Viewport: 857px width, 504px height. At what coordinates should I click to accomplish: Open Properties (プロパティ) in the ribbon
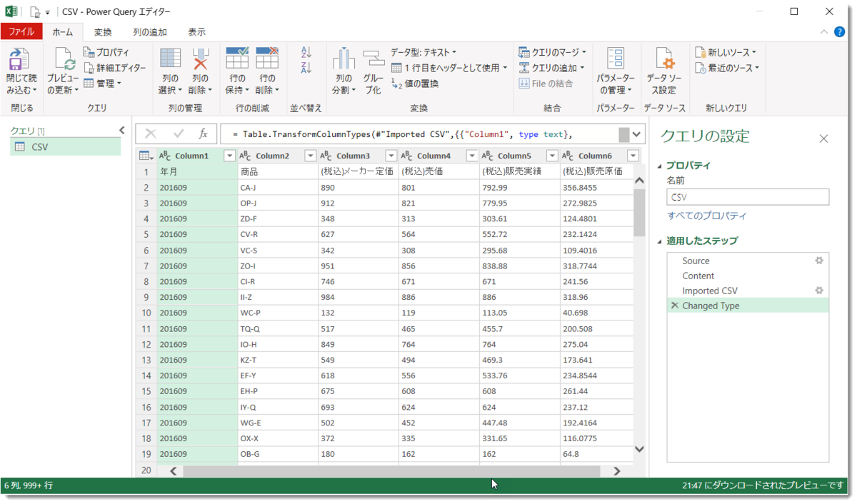click(x=107, y=52)
